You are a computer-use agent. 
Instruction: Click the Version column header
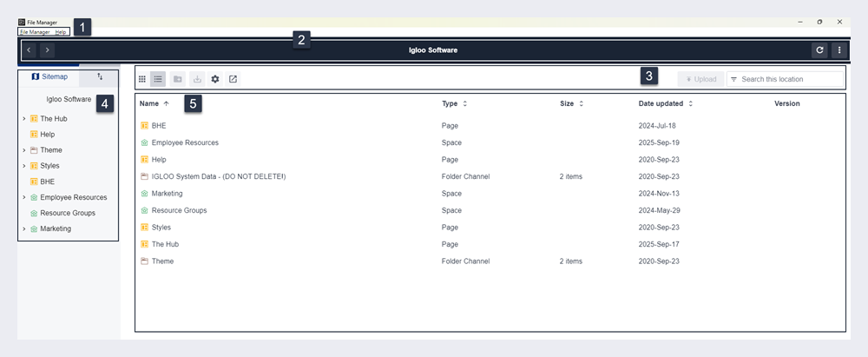click(786, 103)
